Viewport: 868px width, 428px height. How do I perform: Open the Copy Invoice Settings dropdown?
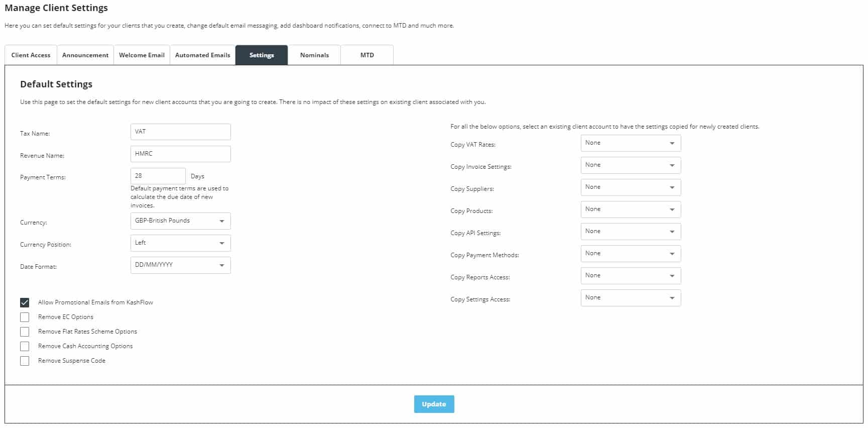(x=631, y=165)
